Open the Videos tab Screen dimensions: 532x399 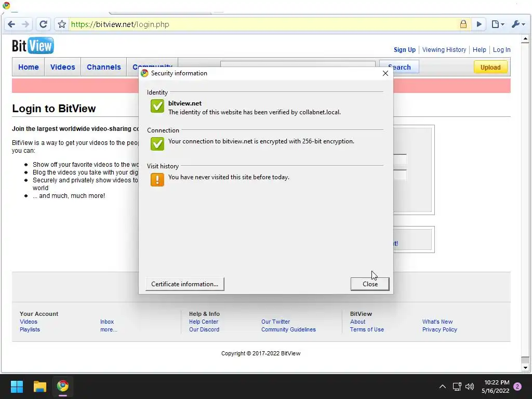pyautogui.click(x=63, y=67)
